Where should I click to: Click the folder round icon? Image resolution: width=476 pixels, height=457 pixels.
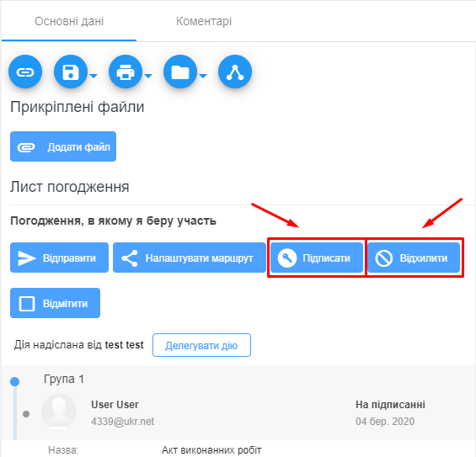pos(180,72)
